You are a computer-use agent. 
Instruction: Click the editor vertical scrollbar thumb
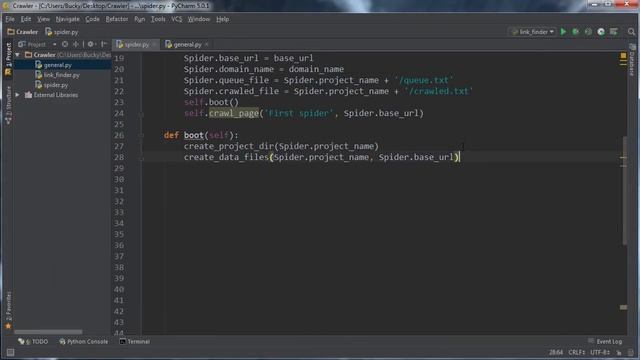coord(625,190)
